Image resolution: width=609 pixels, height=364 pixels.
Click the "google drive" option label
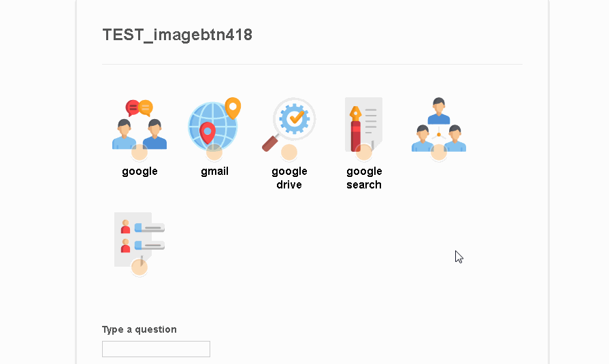[289, 178]
